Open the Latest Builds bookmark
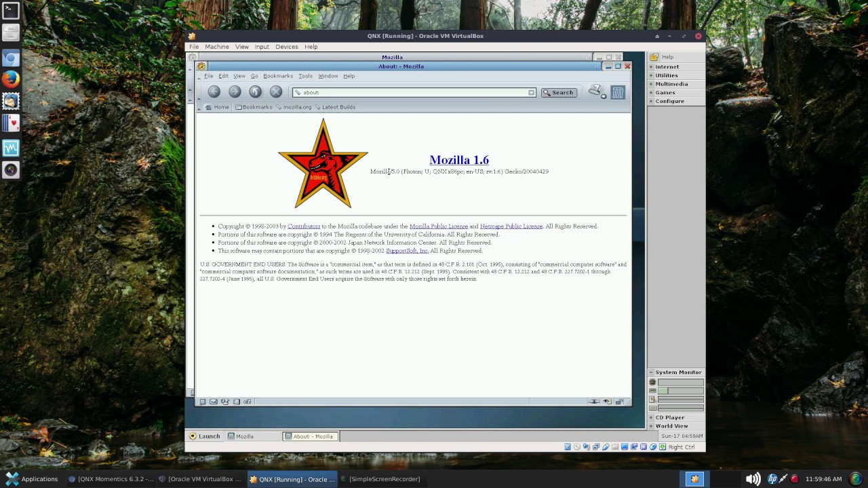This screenshot has height=488, width=868. click(335, 107)
